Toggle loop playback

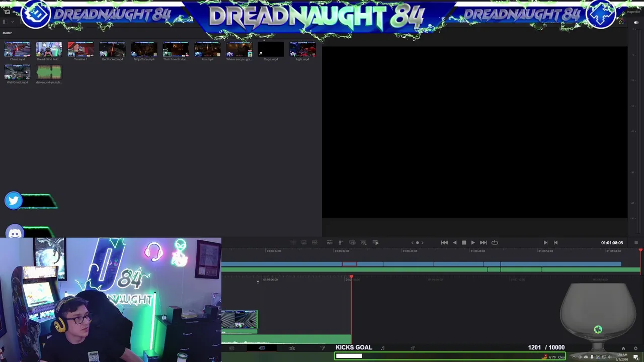coord(495,242)
